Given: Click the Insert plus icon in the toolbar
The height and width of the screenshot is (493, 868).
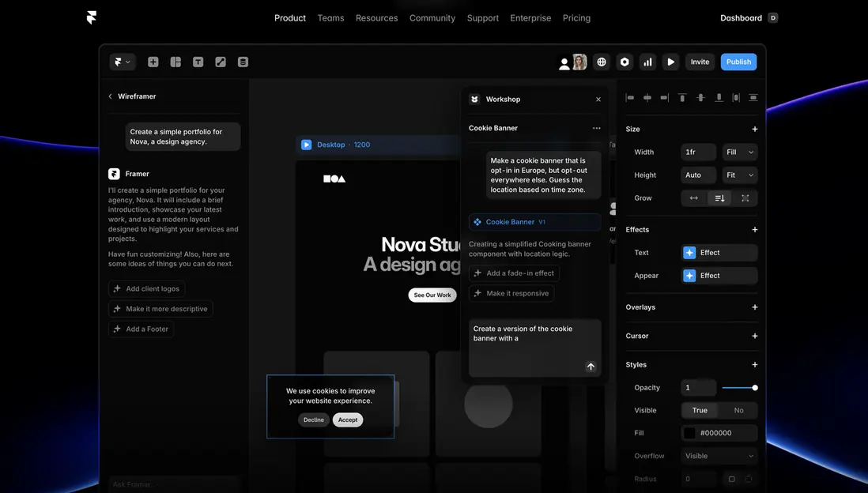Looking at the screenshot, I should pos(153,62).
